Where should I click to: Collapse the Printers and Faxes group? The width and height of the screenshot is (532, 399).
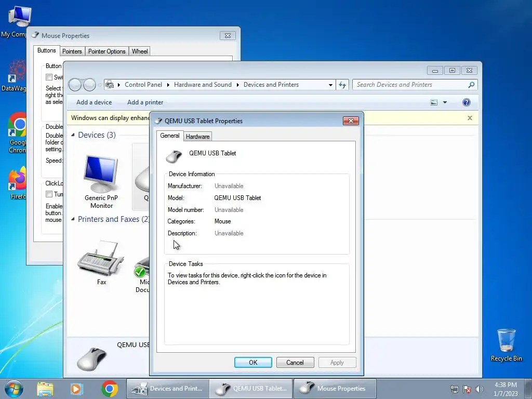tap(73, 219)
